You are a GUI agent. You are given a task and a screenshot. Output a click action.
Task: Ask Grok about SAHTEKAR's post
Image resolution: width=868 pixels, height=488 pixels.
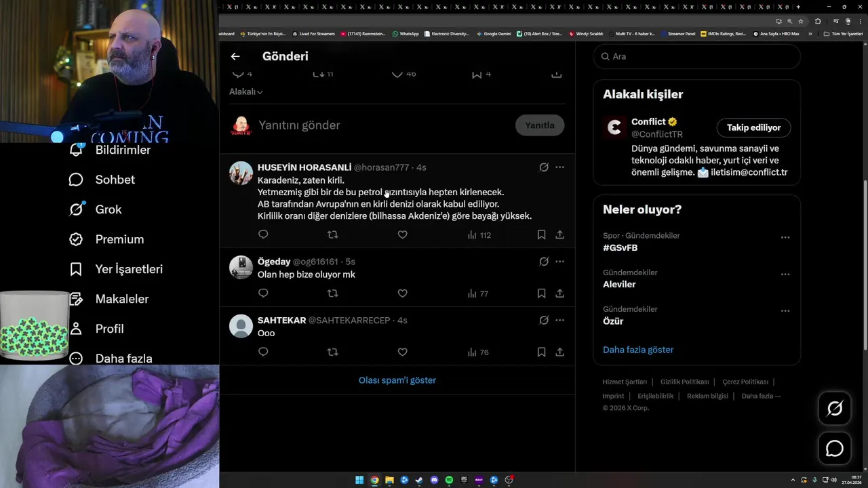pos(544,320)
